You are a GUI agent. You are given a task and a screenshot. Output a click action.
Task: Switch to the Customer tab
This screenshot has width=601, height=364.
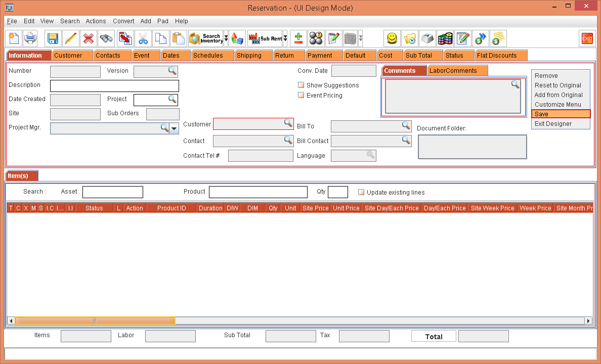[x=72, y=56]
